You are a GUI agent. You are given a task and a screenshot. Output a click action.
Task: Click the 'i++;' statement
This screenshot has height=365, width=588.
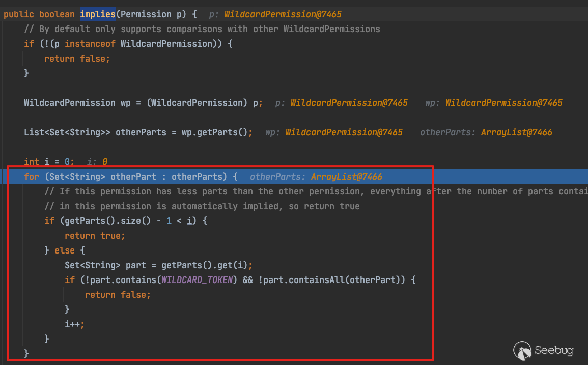coord(75,324)
